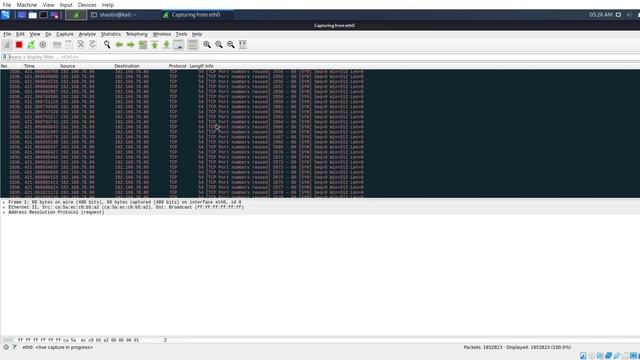Open the Tools menu
The height and width of the screenshot is (360, 640).
coord(181,34)
